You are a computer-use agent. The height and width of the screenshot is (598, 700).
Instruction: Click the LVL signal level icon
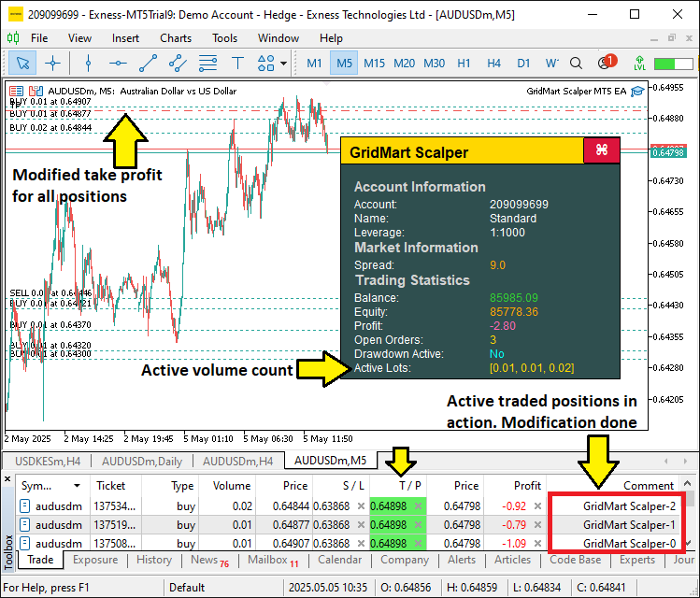point(639,64)
